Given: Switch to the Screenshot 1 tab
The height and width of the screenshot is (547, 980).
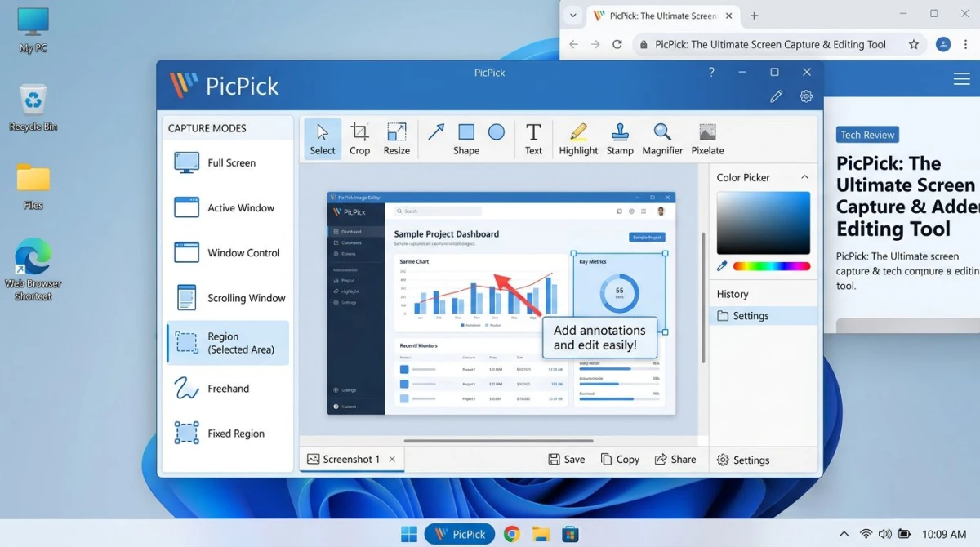Looking at the screenshot, I should 343,460.
